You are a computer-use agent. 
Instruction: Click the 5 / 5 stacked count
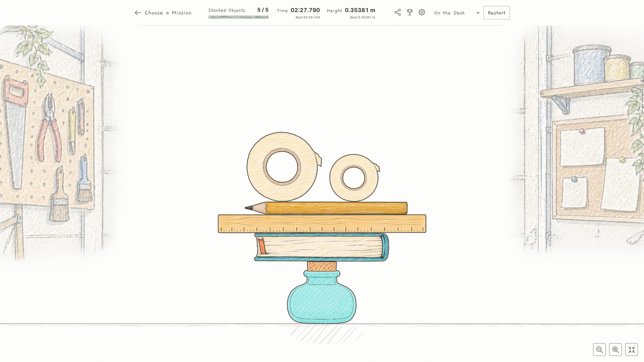click(x=263, y=10)
